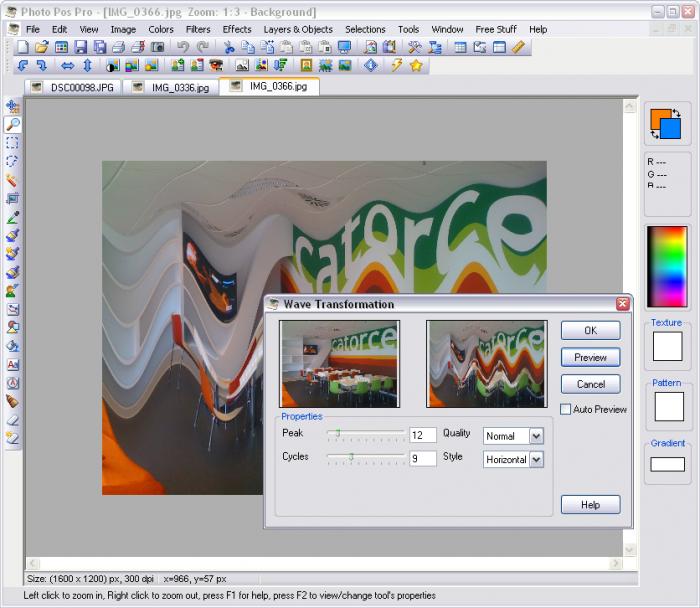Screen dimensions: 700x608
Task: Open the Filters menu
Action: tap(198, 29)
